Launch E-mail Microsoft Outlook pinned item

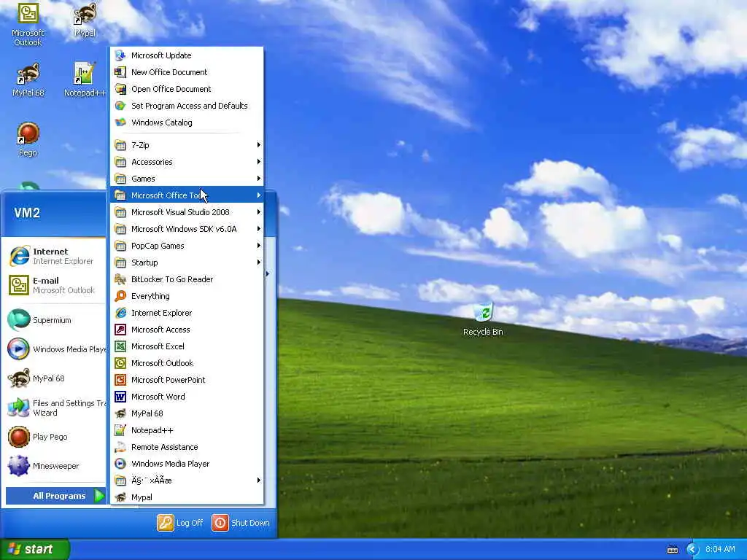56,285
